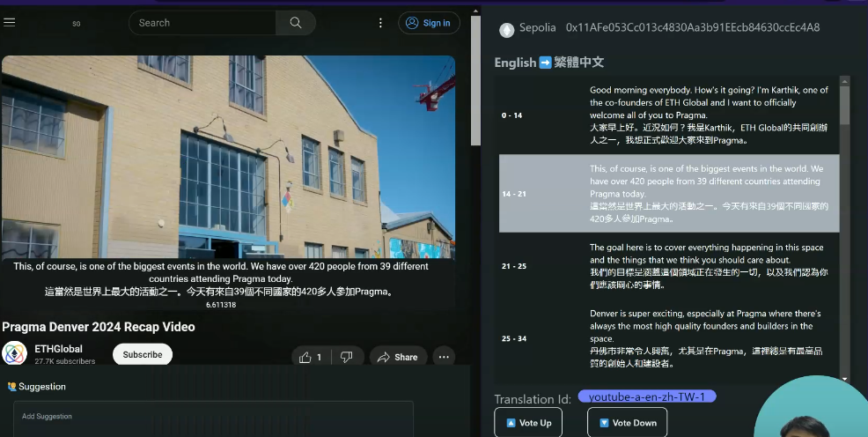Click the Ethereum network icon beside Sepolia
The width and height of the screenshot is (868, 437).
[x=506, y=29]
